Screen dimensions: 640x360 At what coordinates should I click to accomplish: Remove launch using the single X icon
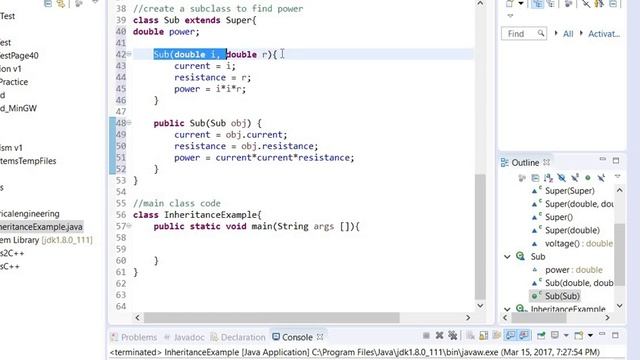point(440,336)
